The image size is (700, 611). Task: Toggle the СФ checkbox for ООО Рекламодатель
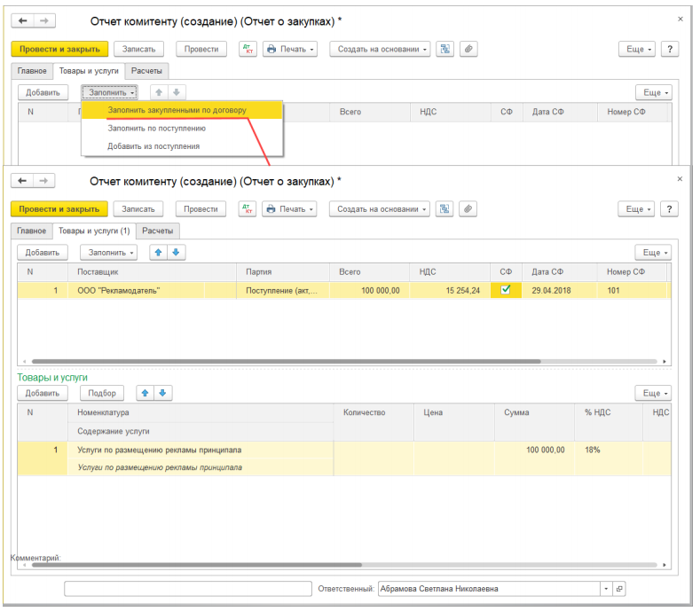(506, 290)
